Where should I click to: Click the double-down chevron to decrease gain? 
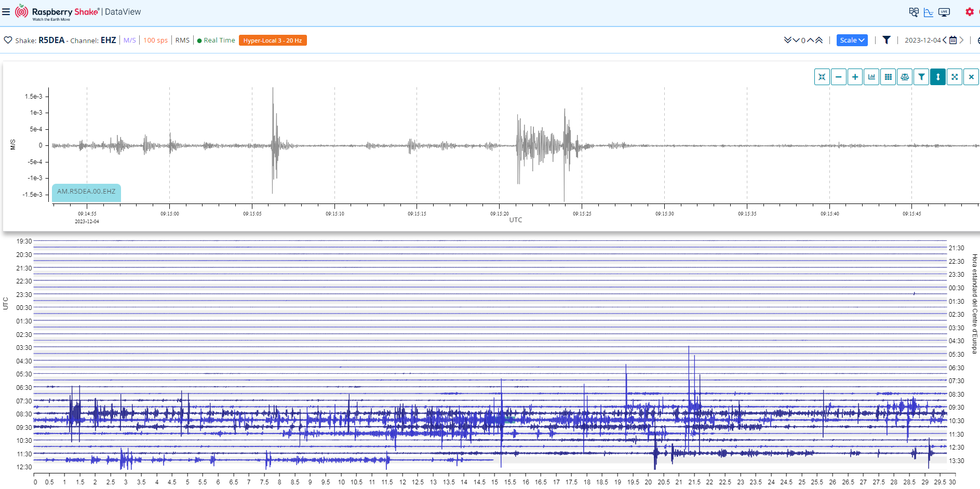pyautogui.click(x=787, y=40)
